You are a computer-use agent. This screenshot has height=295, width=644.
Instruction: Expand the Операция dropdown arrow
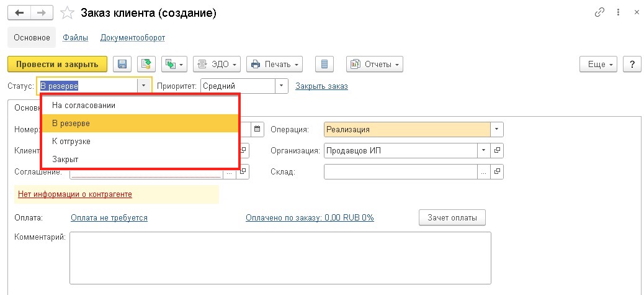point(496,129)
